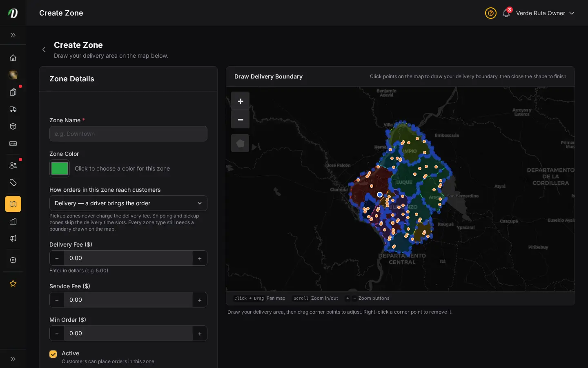Click the Min Order value field

(x=128, y=333)
